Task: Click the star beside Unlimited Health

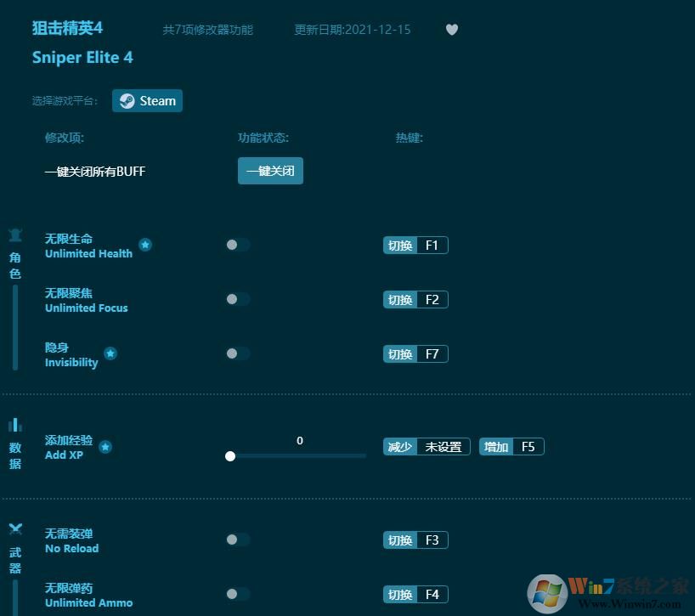Action: pyautogui.click(x=145, y=245)
